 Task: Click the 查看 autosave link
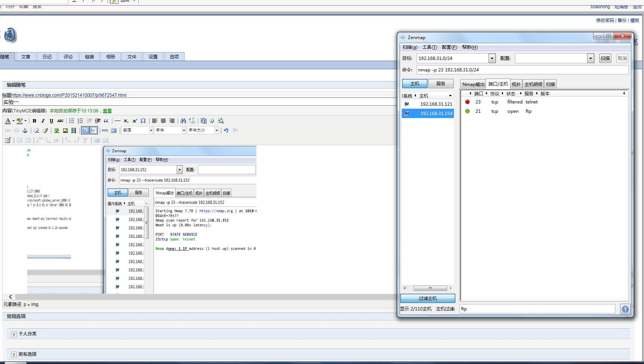(x=107, y=111)
